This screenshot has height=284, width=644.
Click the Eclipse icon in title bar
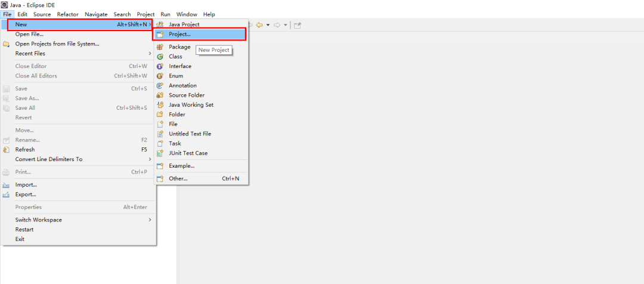coord(5,5)
